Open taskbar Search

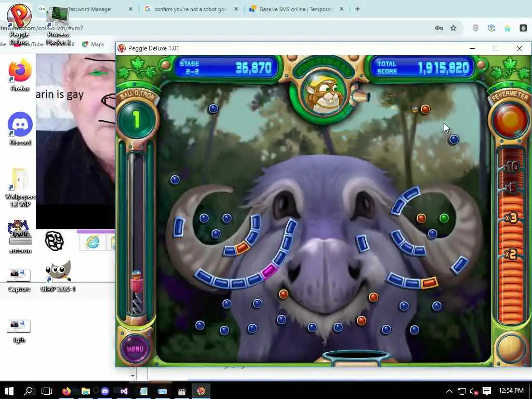click(29, 391)
